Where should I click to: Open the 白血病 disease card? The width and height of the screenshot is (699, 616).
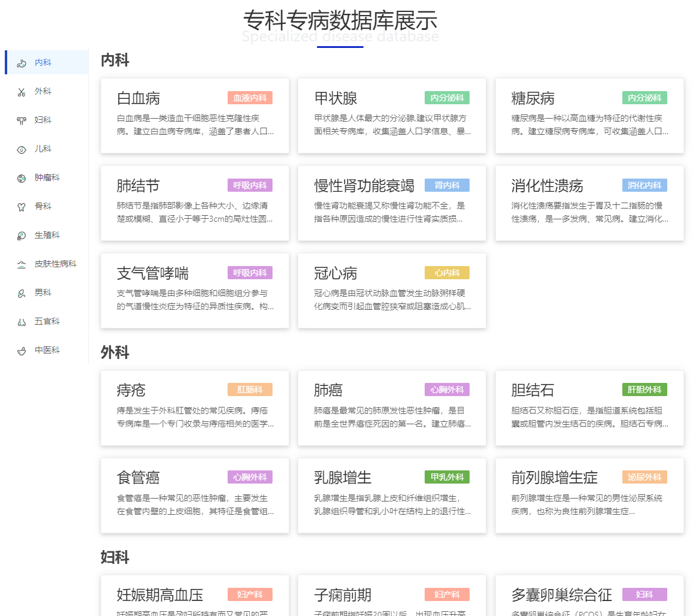[138, 98]
